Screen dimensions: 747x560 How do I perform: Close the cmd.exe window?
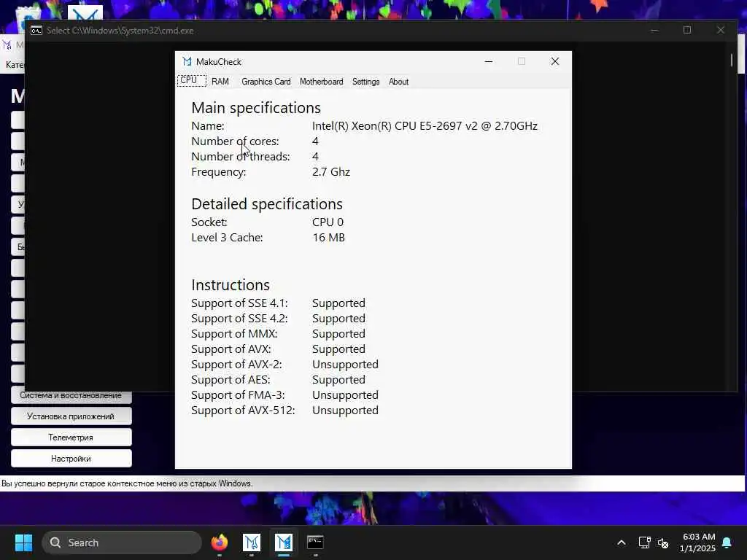pyautogui.click(x=720, y=30)
